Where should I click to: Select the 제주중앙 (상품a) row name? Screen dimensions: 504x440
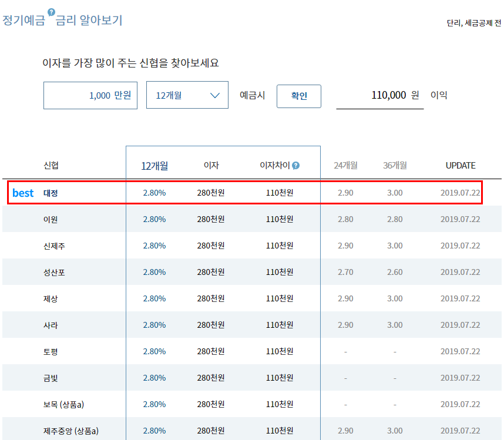[70, 431]
